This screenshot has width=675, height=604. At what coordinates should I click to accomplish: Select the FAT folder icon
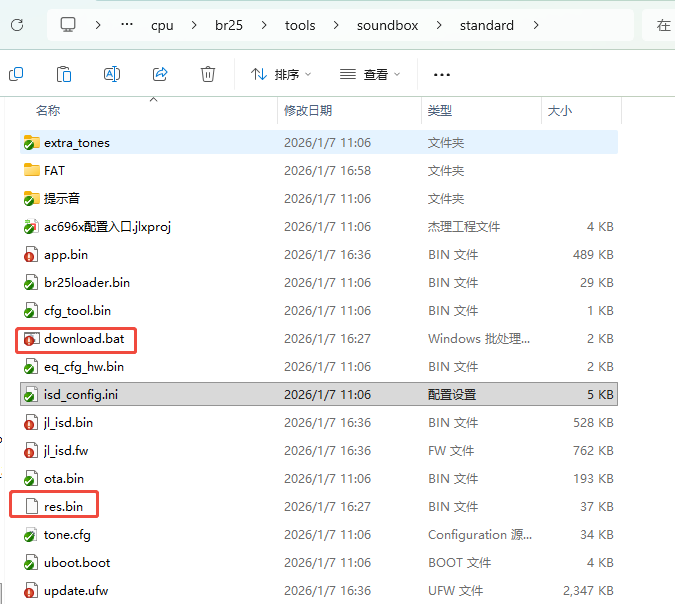click(31, 170)
